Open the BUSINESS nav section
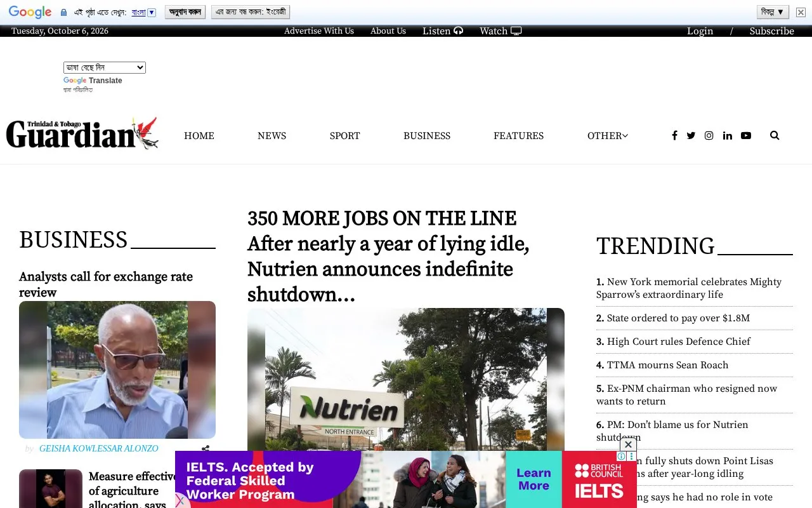The image size is (812, 508). (427, 135)
